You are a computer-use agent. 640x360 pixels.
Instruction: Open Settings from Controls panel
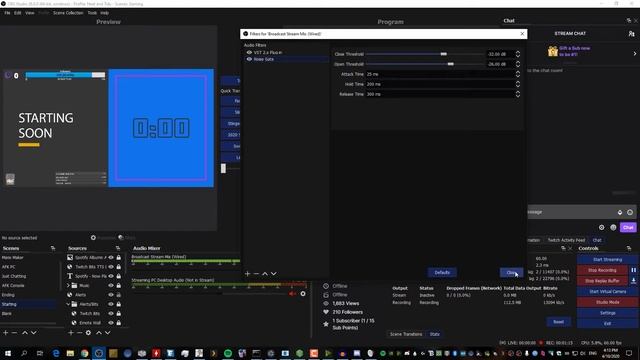point(607,313)
